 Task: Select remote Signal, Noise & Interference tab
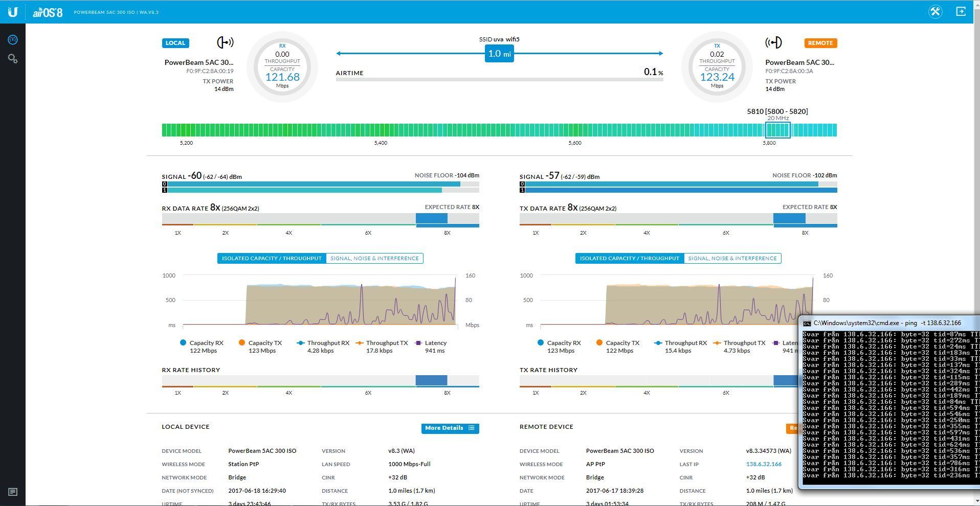pyautogui.click(x=732, y=258)
